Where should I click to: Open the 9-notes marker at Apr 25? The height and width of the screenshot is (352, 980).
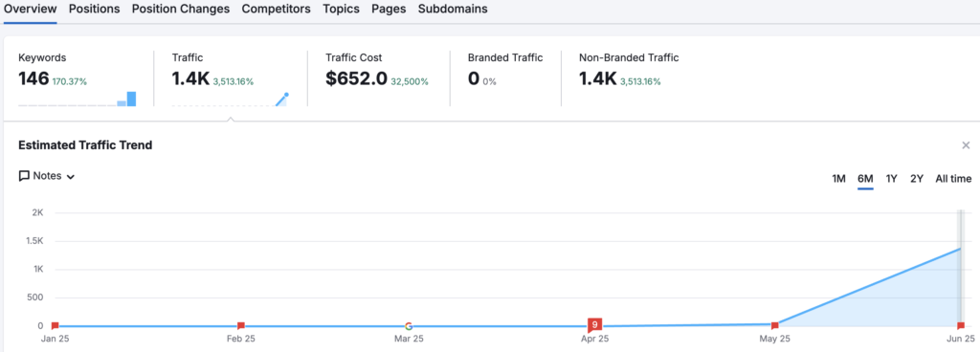tap(595, 324)
